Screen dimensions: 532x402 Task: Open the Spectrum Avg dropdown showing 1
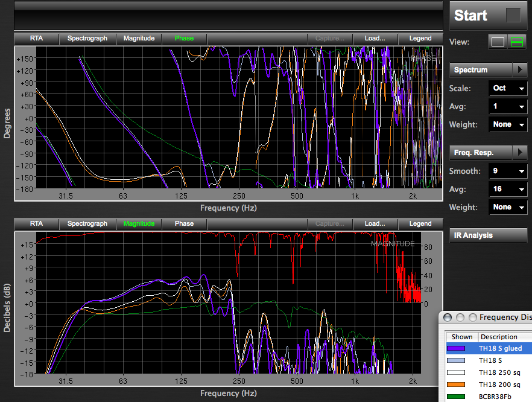pos(508,106)
